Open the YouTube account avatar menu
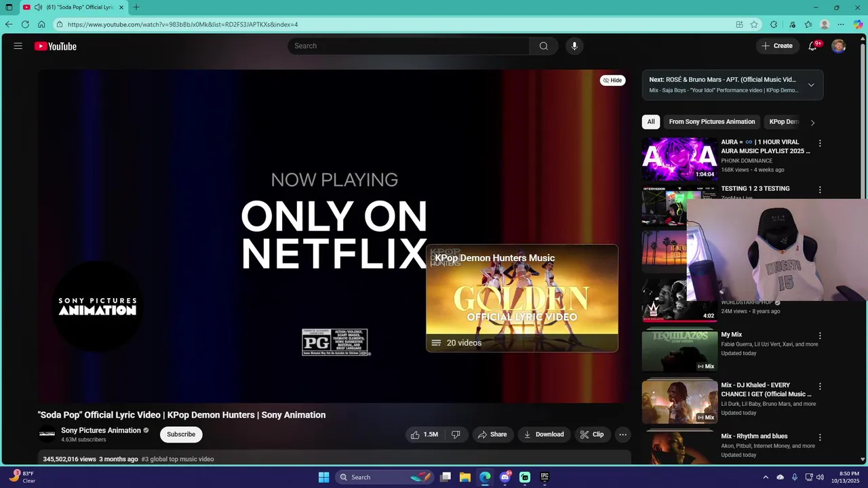Screen dimensions: 868x488 coord(839,46)
